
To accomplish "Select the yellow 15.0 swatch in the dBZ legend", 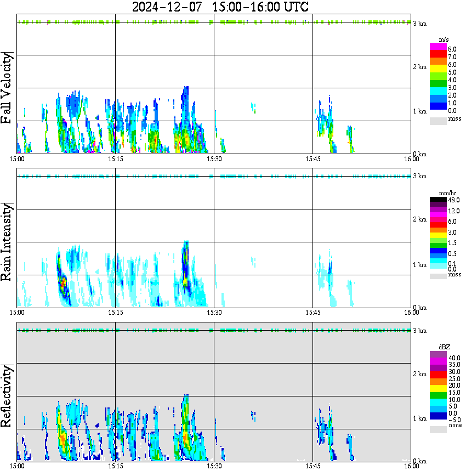I will click(438, 389).
